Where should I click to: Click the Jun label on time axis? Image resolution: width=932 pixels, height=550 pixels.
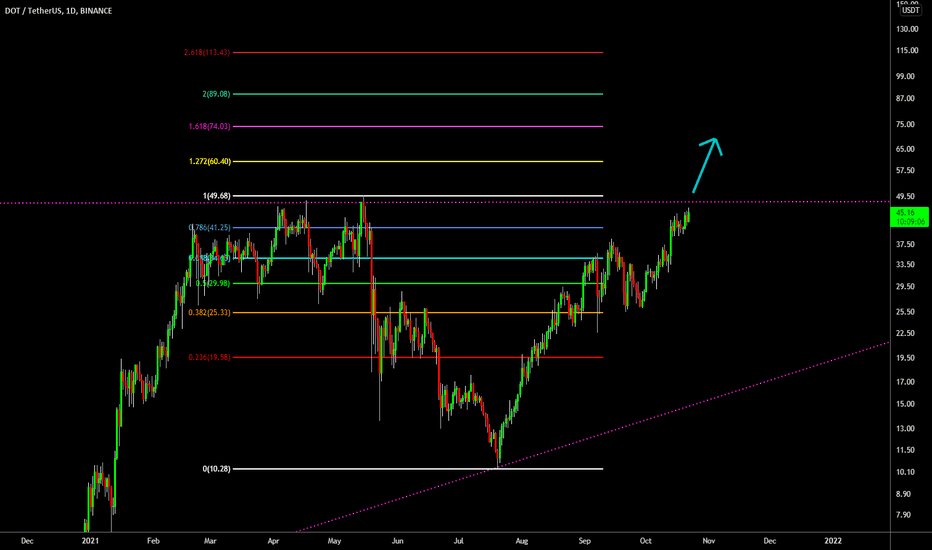click(x=397, y=540)
